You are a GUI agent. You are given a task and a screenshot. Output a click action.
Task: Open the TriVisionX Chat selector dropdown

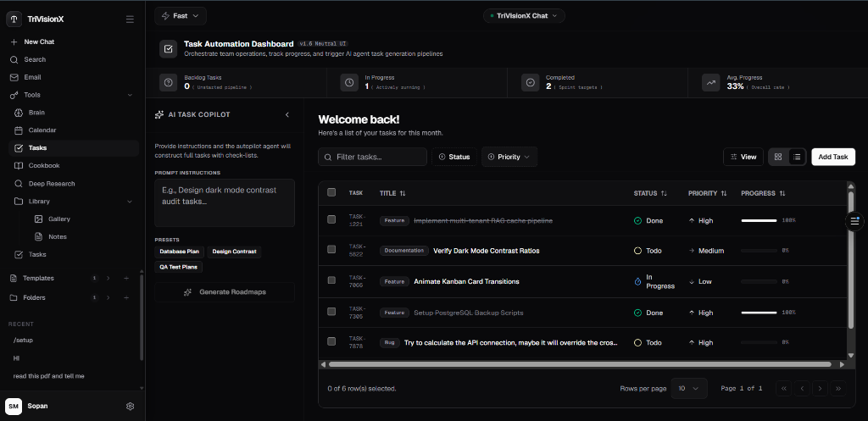524,16
